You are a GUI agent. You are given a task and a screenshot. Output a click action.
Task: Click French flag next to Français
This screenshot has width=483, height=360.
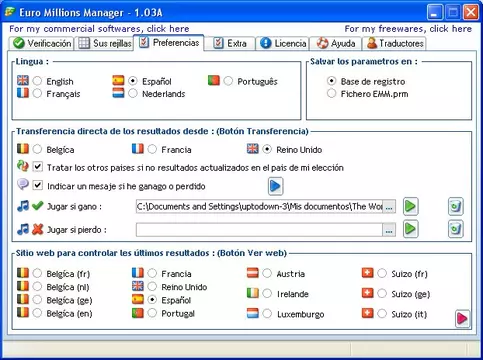click(x=23, y=93)
